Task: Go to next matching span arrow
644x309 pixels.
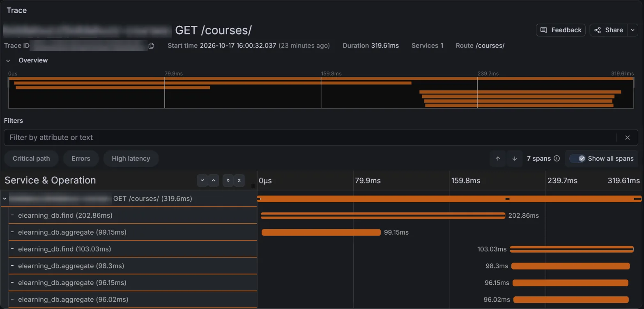Action: pos(515,159)
